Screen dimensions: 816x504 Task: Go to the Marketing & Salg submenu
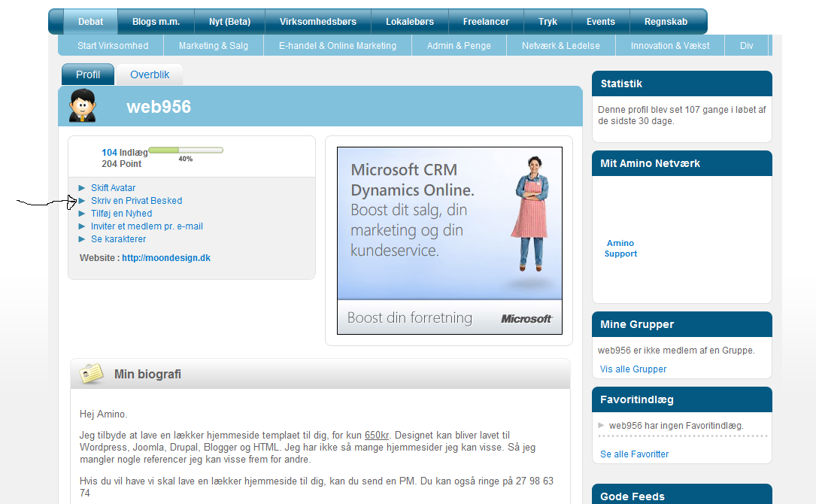pyautogui.click(x=214, y=46)
